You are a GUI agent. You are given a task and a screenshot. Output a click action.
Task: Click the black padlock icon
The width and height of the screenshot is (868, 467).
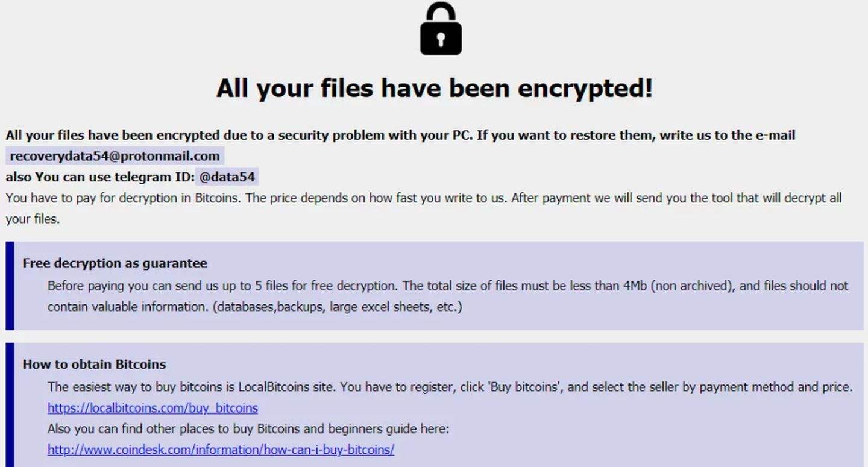pos(441,29)
